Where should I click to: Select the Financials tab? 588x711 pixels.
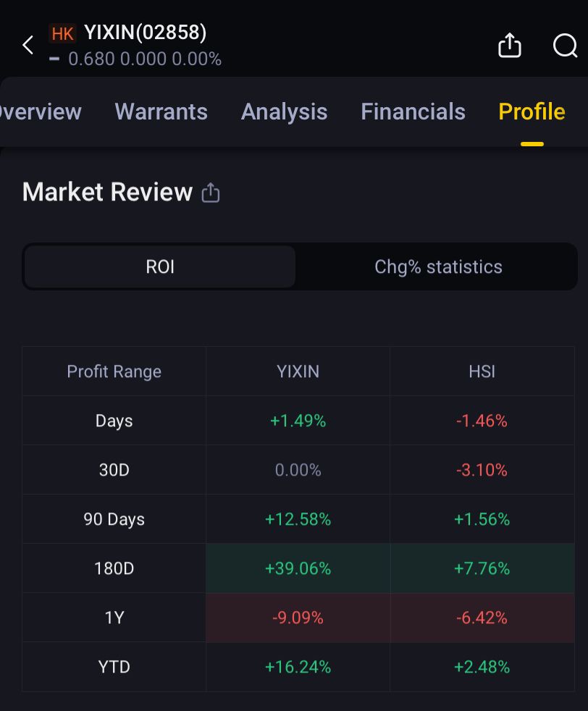point(413,112)
